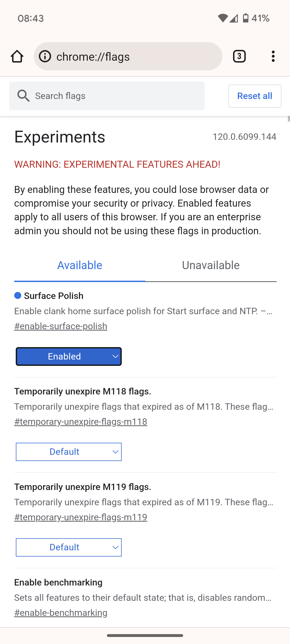Image resolution: width=290 pixels, height=644 pixels.
Task: Tap the magnifier icon in Search flags
Action: point(23,96)
